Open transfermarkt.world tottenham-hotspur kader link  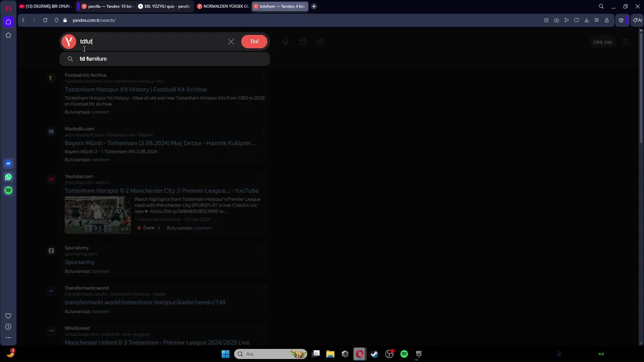tap(145, 303)
